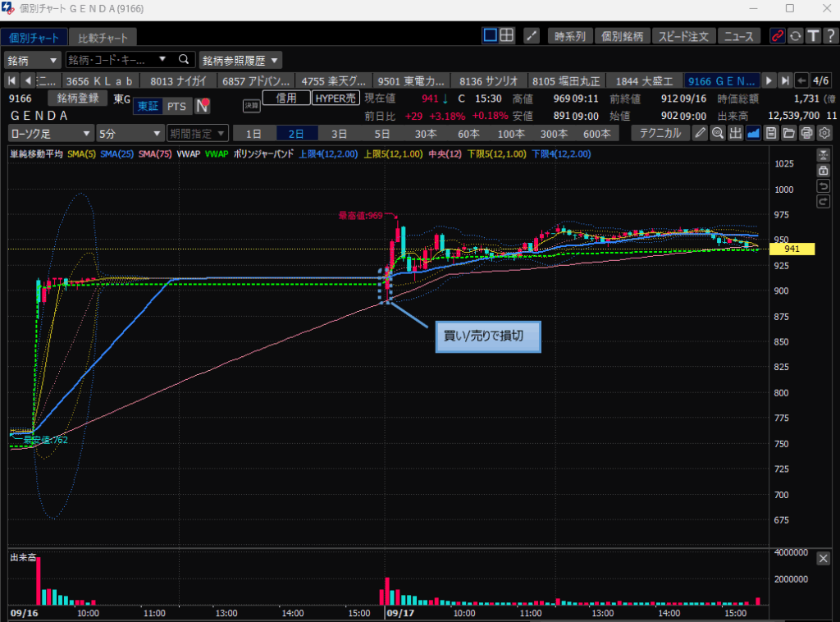Toggle the 東証 market button
840x622 pixels.
click(148, 106)
